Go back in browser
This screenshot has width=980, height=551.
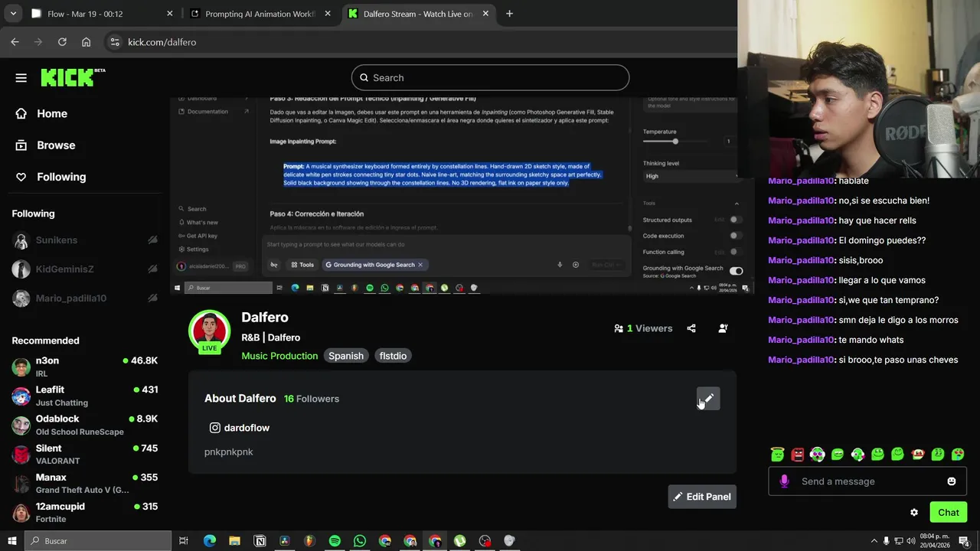click(x=15, y=42)
